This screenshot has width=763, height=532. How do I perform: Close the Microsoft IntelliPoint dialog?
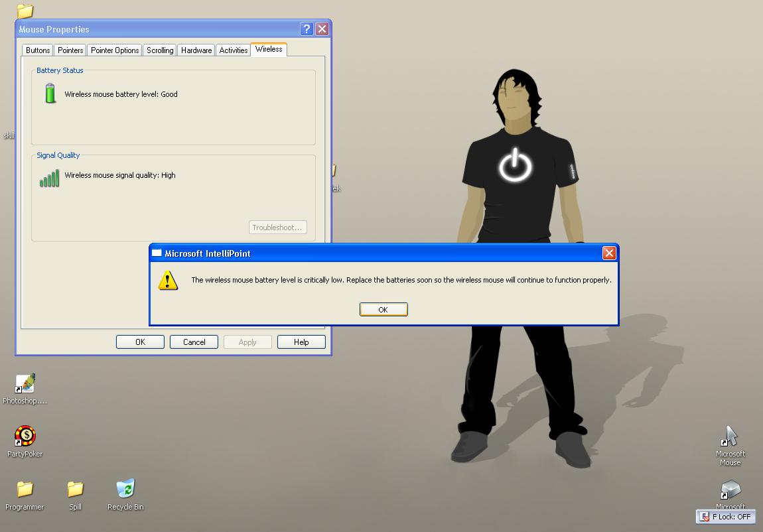[609, 253]
